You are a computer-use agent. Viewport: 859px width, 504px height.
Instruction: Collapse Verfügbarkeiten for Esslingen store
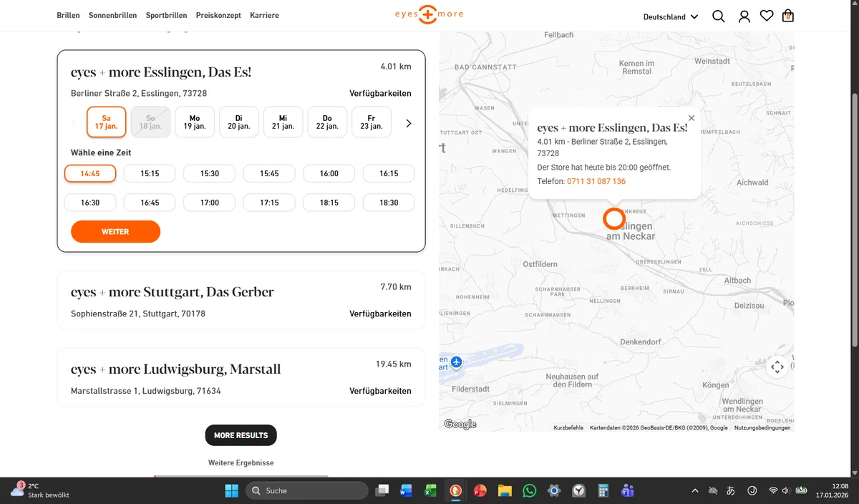pyautogui.click(x=380, y=93)
